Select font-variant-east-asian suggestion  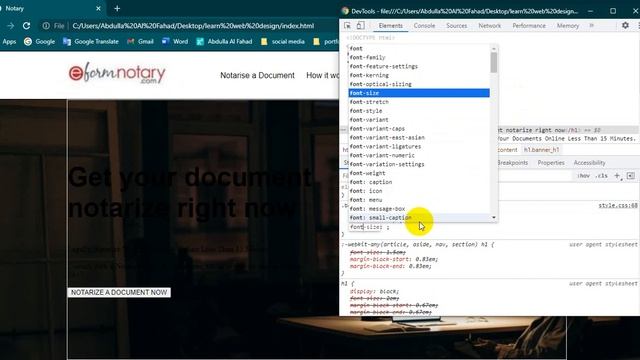pos(419,138)
